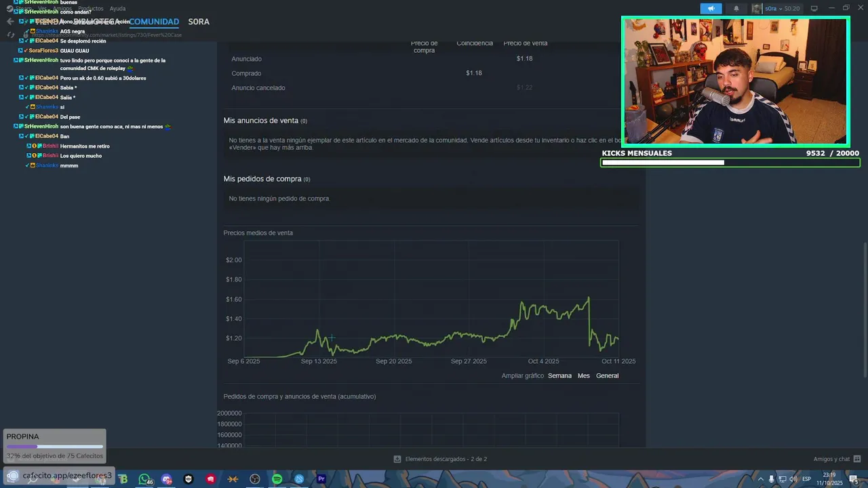Click the chat message Los quiero mucho
This screenshot has width=868, height=488.
tap(81, 156)
